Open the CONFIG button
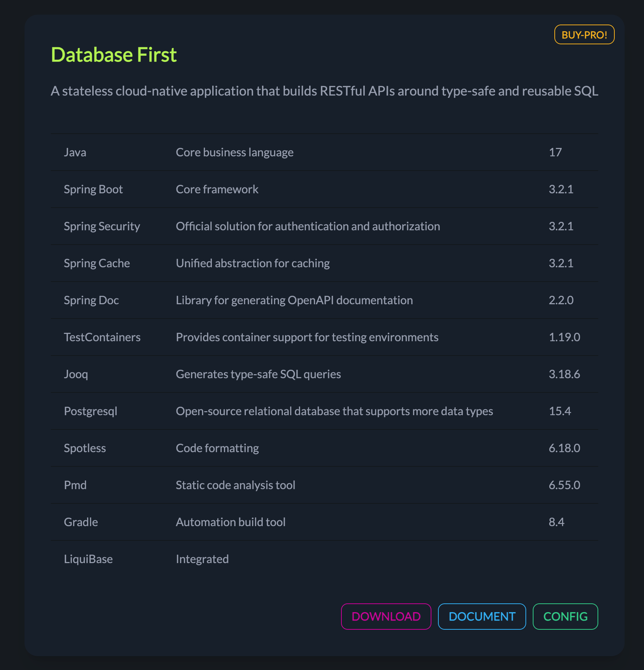This screenshot has width=644, height=670. [565, 617]
